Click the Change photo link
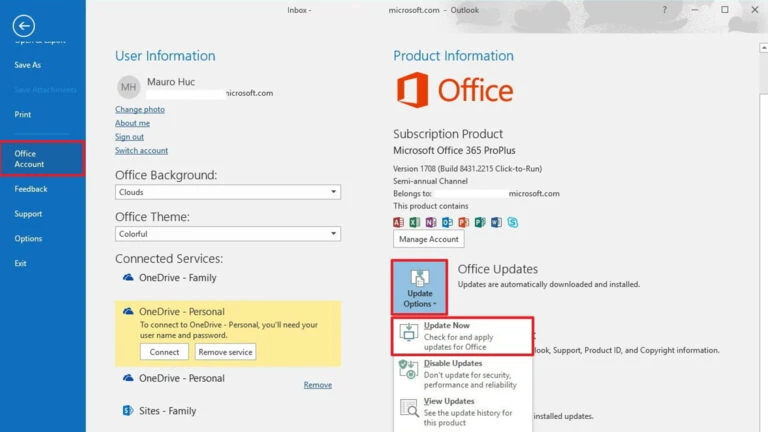This screenshot has height=432, width=768. click(x=140, y=109)
